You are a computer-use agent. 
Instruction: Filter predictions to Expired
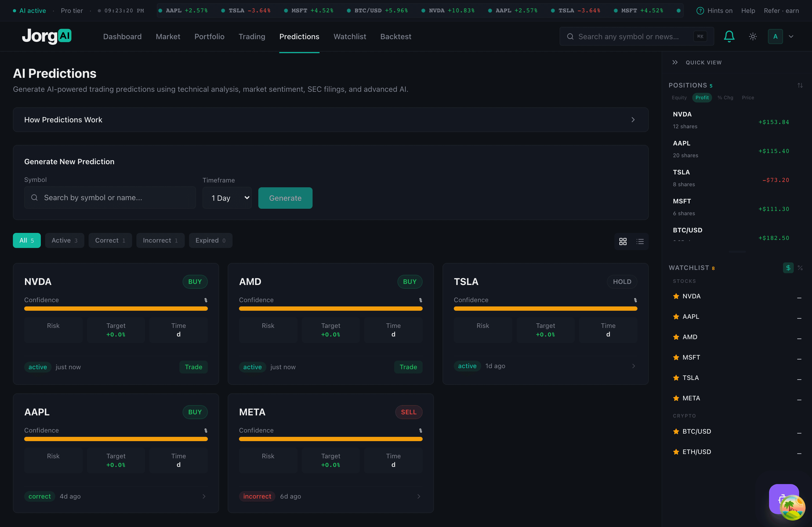(211, 240)
